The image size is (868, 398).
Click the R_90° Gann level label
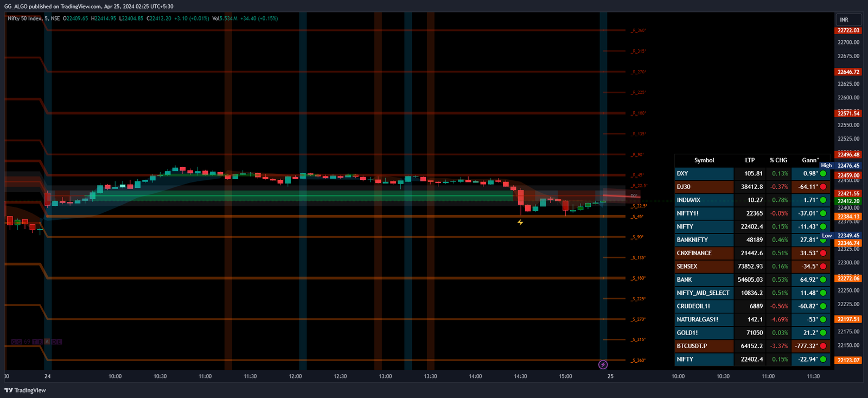point(637,155)
